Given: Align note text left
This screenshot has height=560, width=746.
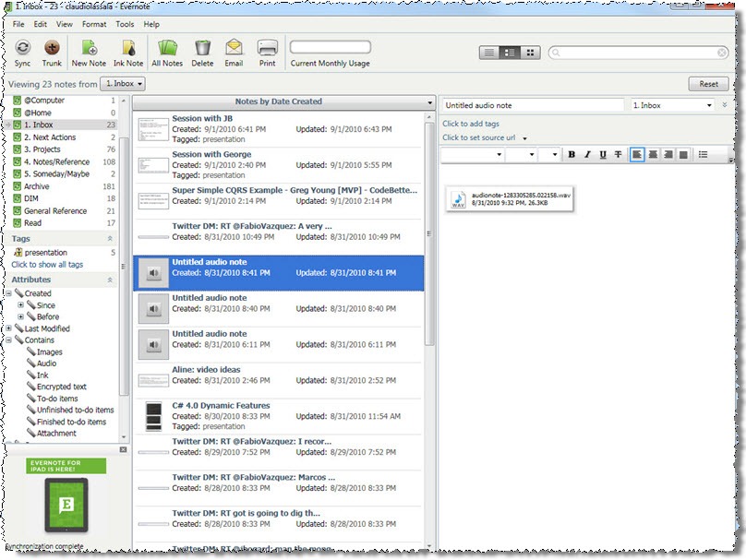Looking at the screenshot, I should (637, 154).
